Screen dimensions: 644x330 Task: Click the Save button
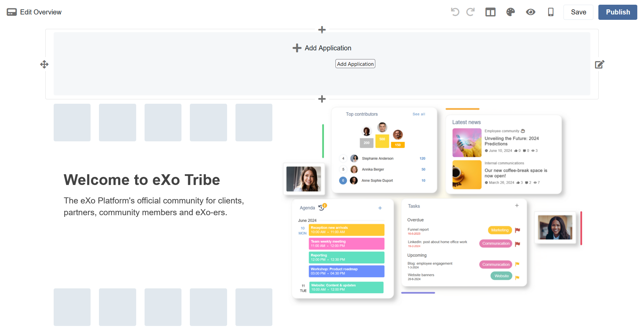578,12
